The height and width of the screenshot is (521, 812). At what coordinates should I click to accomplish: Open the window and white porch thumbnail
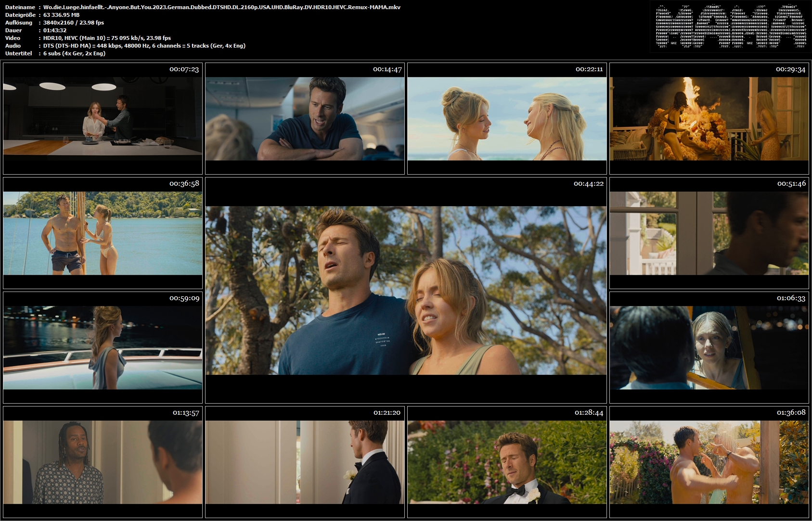[x=709, y=233]
